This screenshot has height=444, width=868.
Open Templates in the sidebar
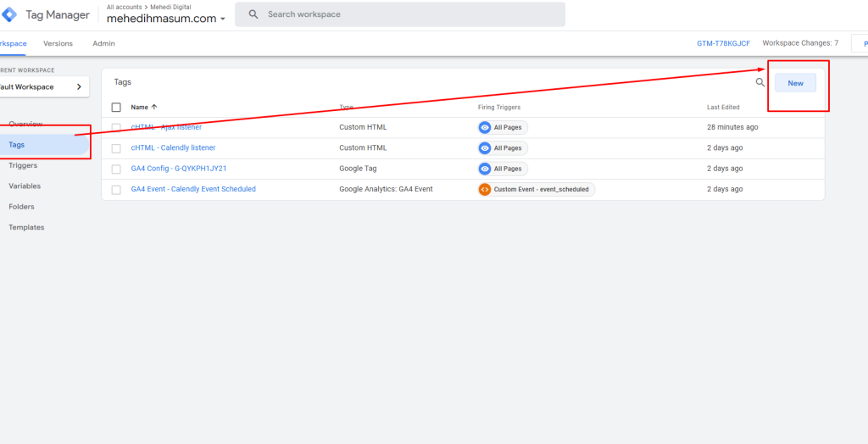[26, 228]
